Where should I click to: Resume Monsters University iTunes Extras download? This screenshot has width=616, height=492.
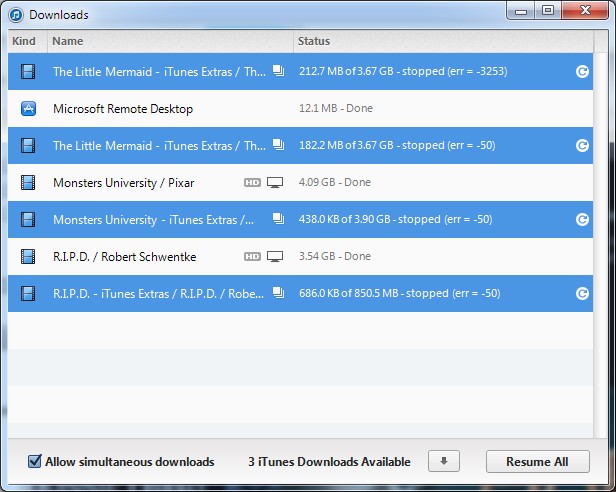point(582,219)
